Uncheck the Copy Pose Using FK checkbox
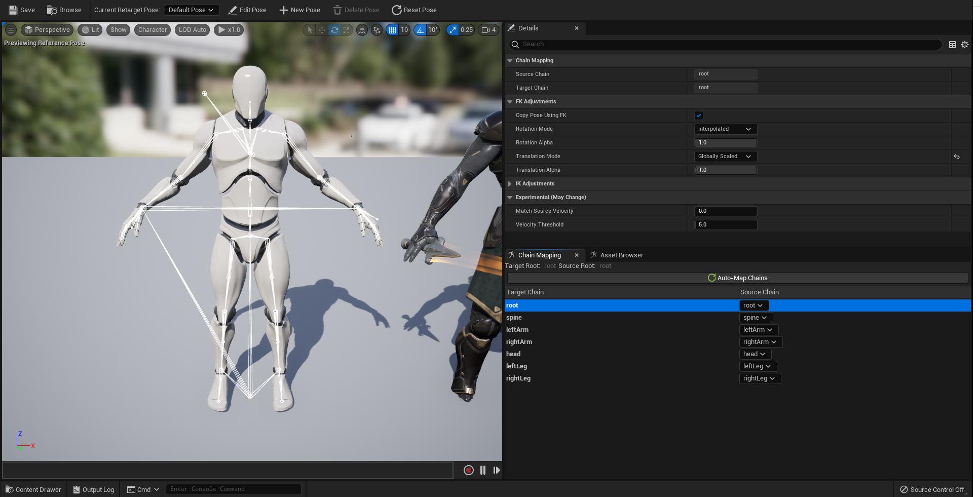The width and height of the screenshot is (980, 497). (699, 116)
